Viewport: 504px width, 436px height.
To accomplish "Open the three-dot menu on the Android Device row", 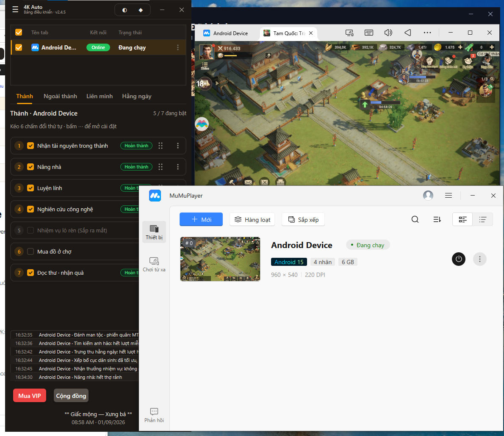I will click(178, 47).
